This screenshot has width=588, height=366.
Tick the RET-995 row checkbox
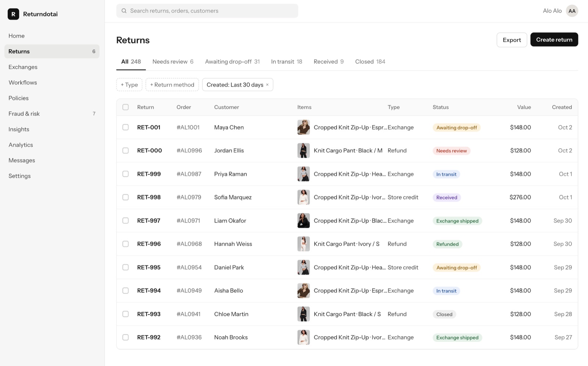click(126, 267)
